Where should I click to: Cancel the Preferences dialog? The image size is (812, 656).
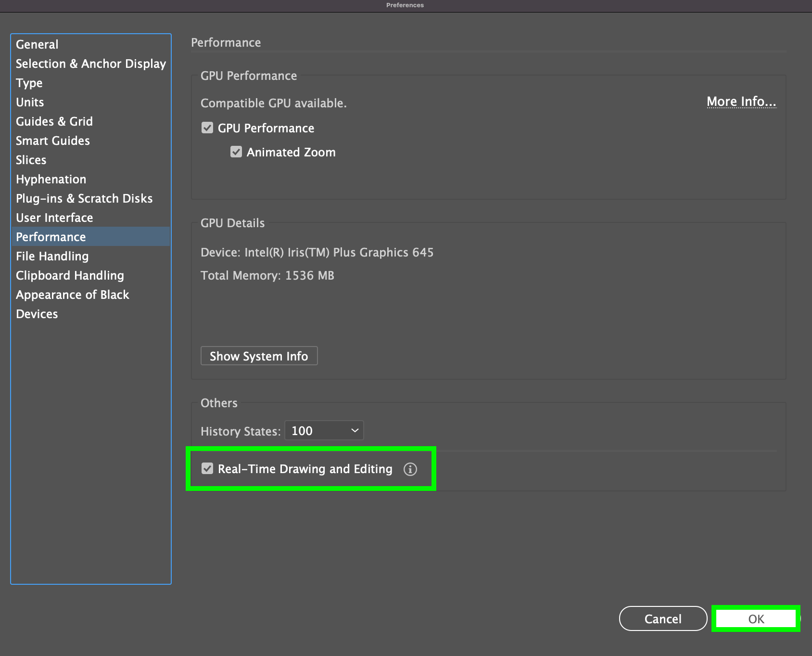662,619
